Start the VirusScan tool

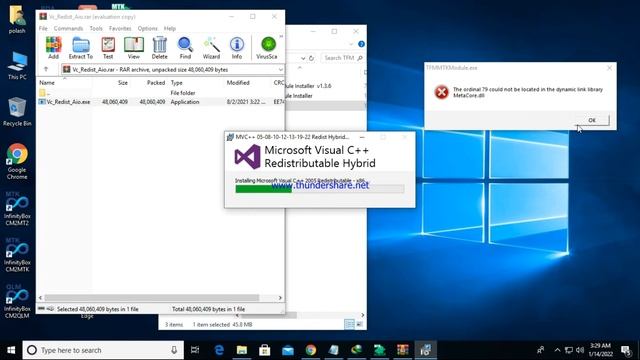(x=267, y=48)
